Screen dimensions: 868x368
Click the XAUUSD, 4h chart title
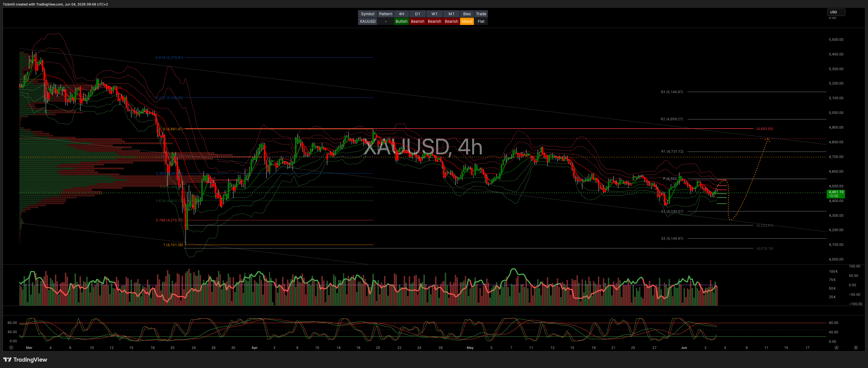tap(423, 147)
